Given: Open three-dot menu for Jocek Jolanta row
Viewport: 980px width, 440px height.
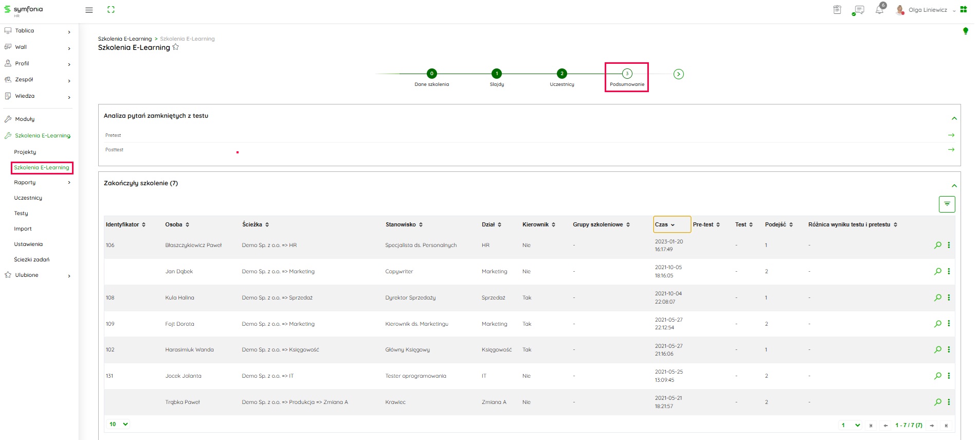Looking at the screenshot, I should click(x=949, y=376).
